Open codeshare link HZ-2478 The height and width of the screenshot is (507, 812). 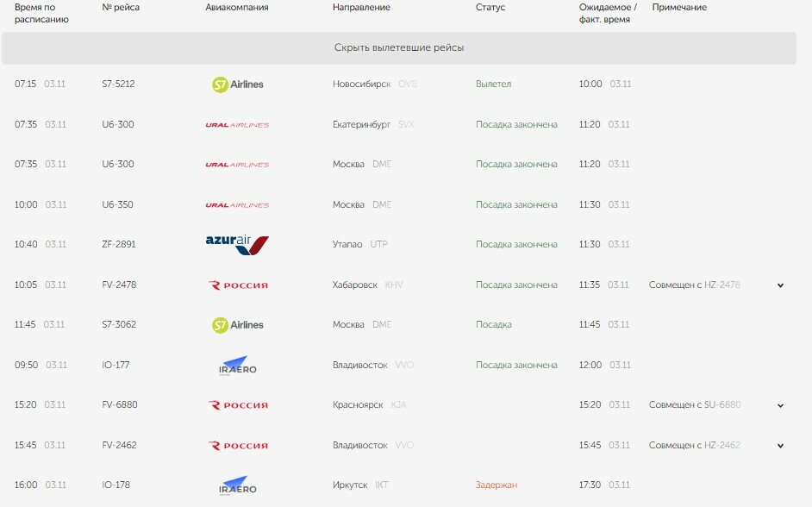[721, 285]
